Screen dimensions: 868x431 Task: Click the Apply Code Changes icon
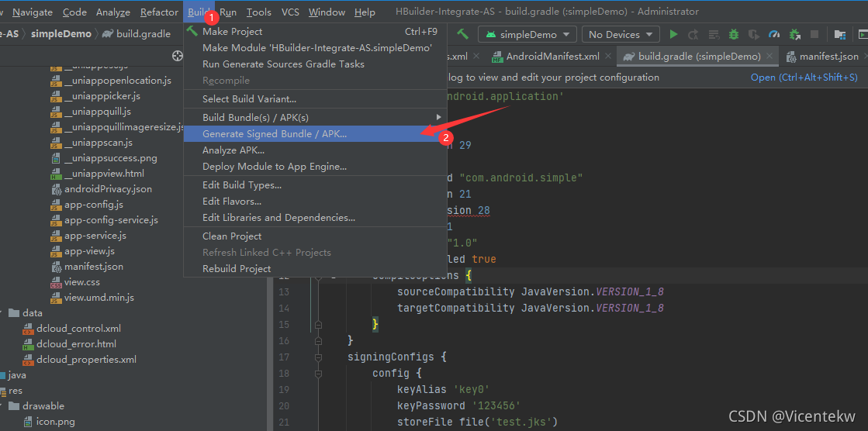pos(714,34)
